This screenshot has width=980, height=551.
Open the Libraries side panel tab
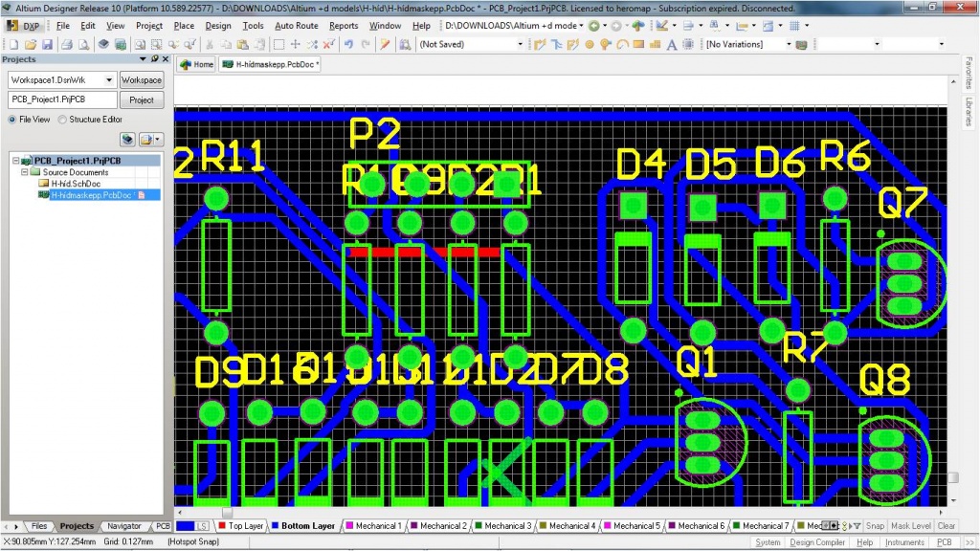coord(969,112)
